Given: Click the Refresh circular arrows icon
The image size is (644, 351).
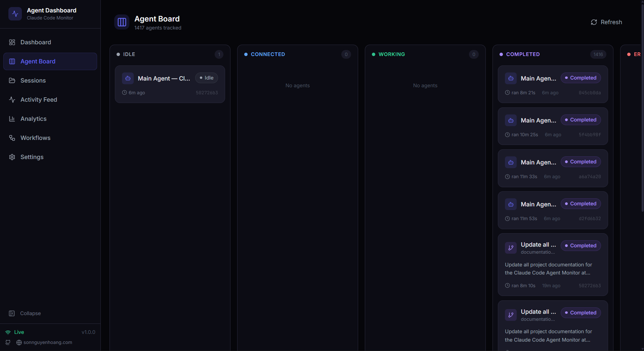Looking at the screenshot, I should point(594,22).
